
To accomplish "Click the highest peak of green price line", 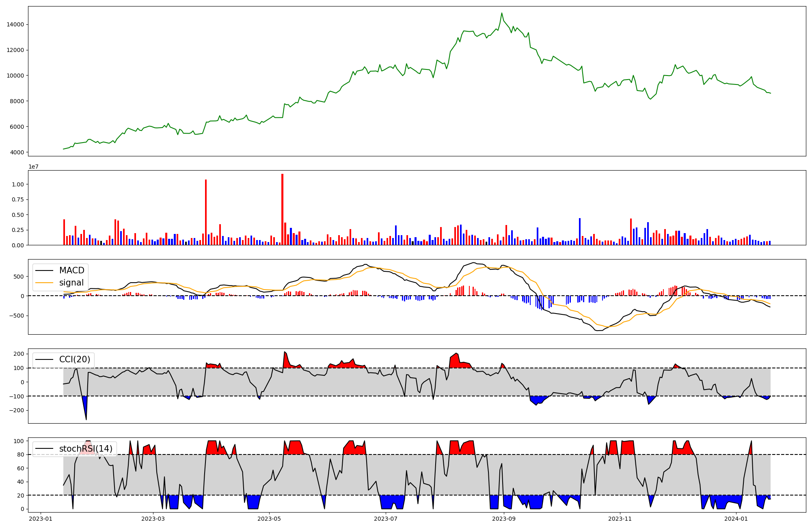I will (x=502, y=13).
